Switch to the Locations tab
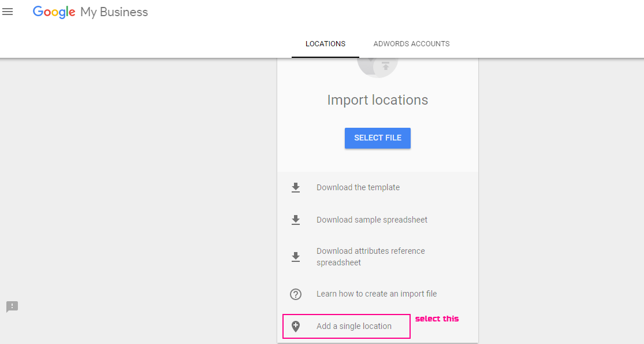Image resolution: width=644 pixels, height=344 pixels. tap(325, 44)
